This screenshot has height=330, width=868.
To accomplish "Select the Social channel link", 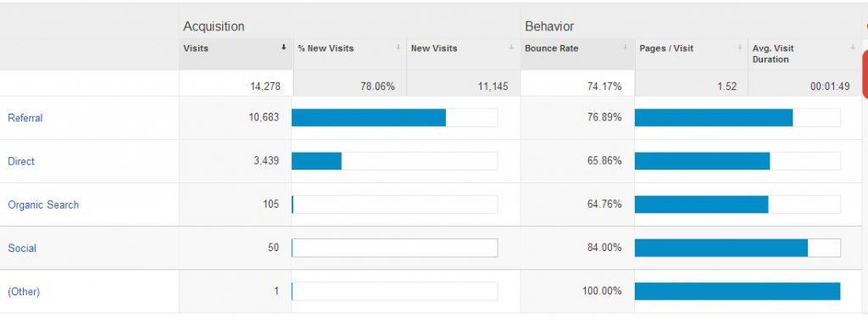I will tap(22, 248).
